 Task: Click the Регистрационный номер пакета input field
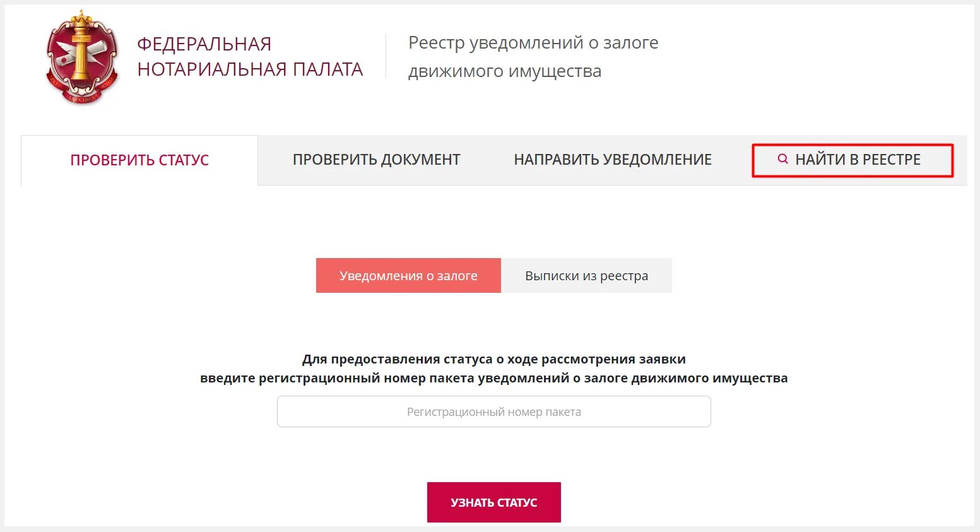tap(494, 411)
